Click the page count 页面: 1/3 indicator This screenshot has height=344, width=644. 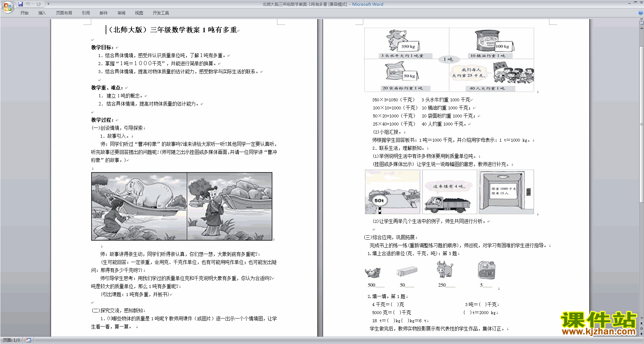pyautogui.click(x=11, y=340)
